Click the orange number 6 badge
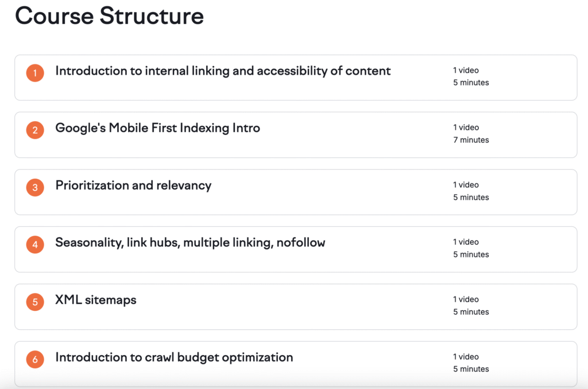588x389 pixels. coord(35,359)
